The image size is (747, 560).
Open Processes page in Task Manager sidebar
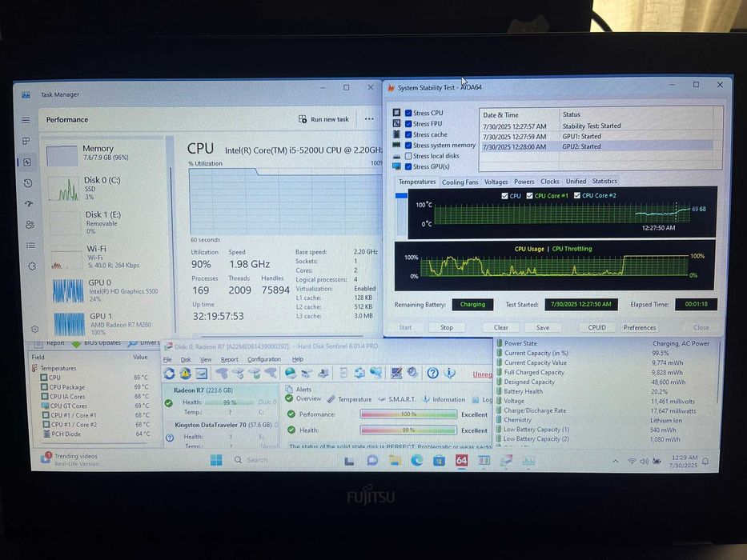click(x=26, y=141)
